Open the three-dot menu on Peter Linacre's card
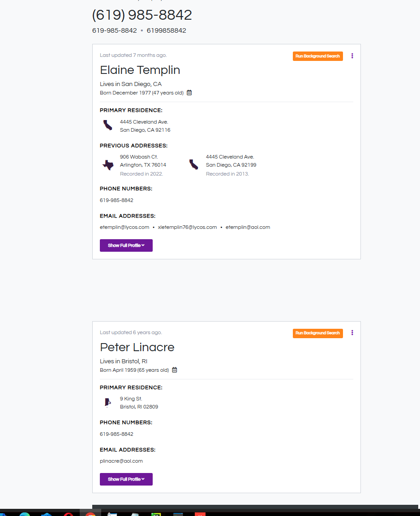Viewport: 420px width, 516px height. [x=352, y=333]
